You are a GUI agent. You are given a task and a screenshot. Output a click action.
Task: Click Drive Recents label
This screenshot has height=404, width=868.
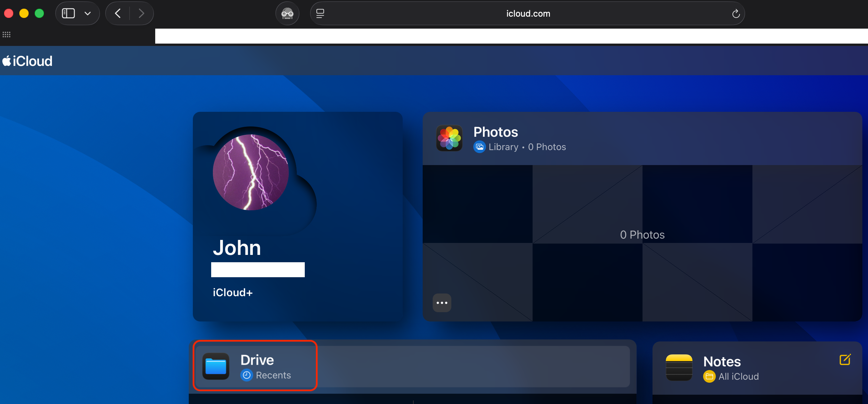tap(273, 375)
